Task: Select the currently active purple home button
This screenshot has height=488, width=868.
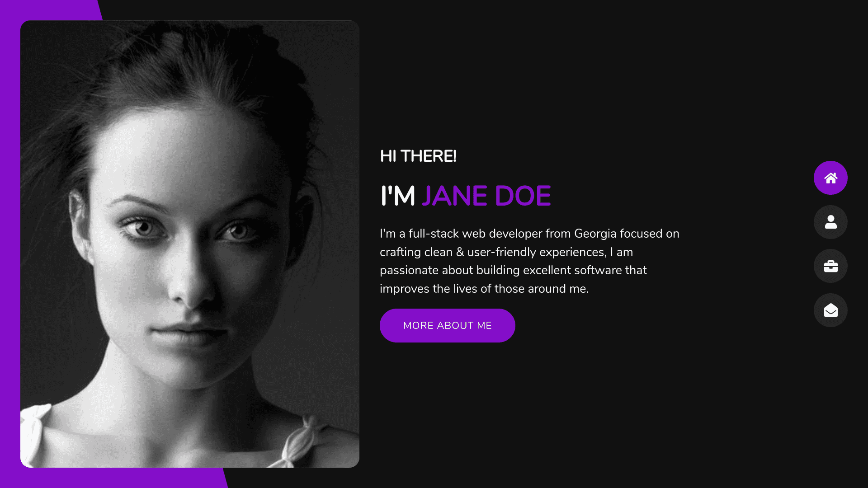Action: coord(830,178)
